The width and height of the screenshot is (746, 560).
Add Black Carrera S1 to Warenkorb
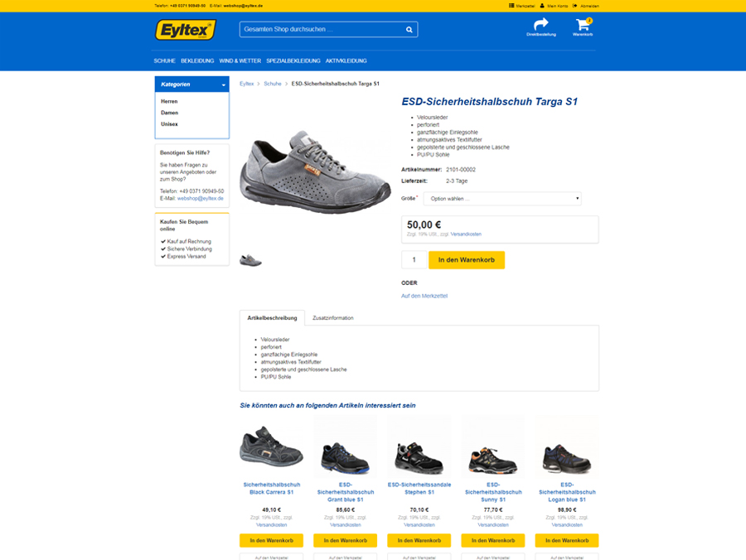point(272,540)
